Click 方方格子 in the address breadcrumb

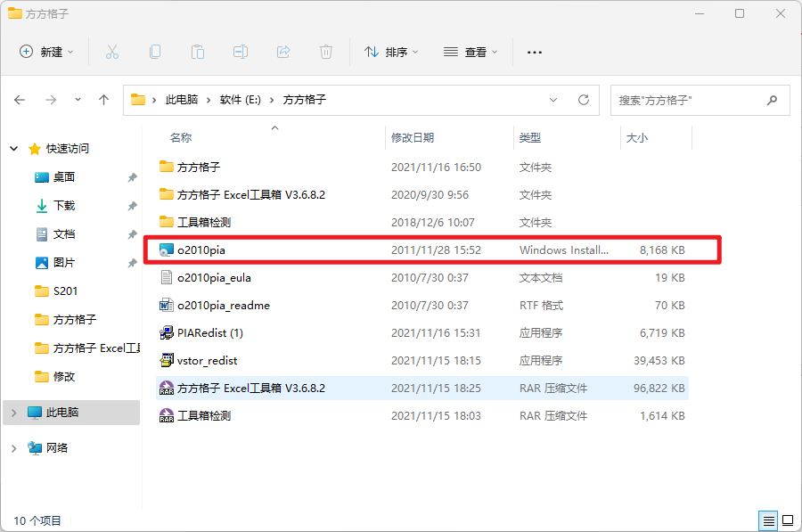pyautogui.click(x=305, y=100)
